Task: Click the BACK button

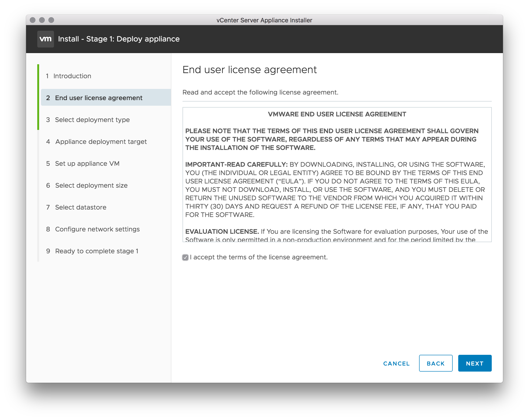Action: (436, 363)
